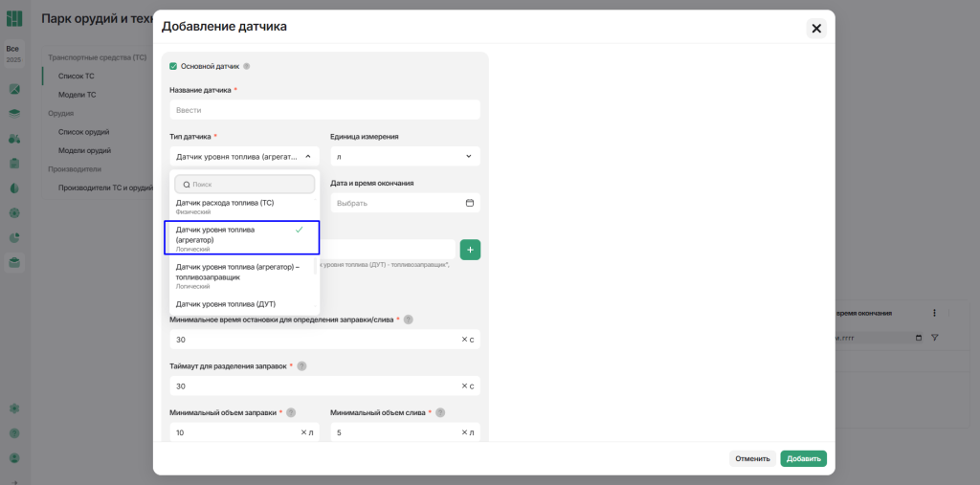Open calendar picker for end date
Viewport: 980px width, 485px height.
(470, 203)
